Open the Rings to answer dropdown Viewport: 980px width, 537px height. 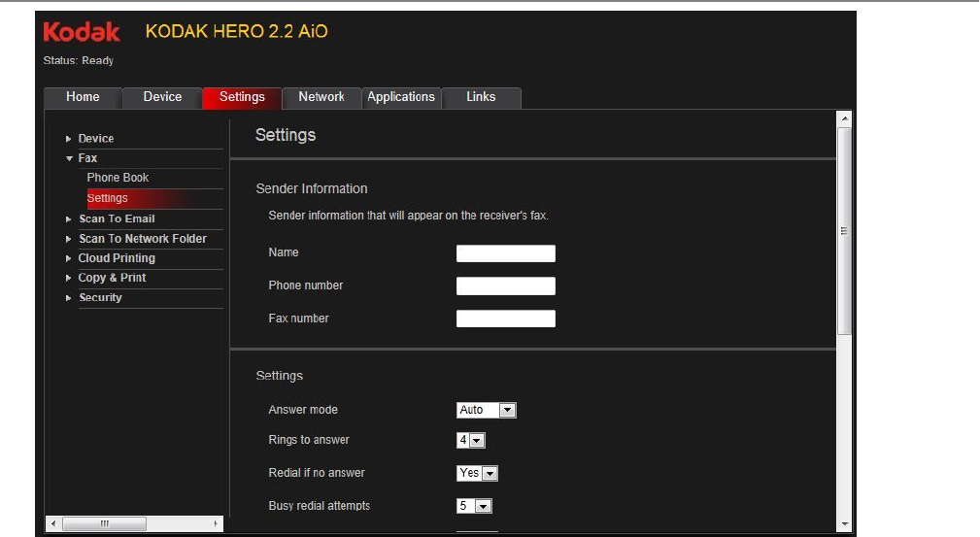(x=476, y=441)
